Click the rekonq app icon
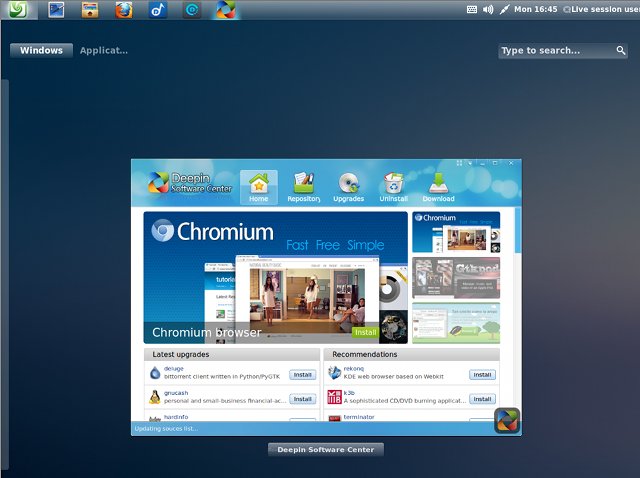 tap(334, 372)
